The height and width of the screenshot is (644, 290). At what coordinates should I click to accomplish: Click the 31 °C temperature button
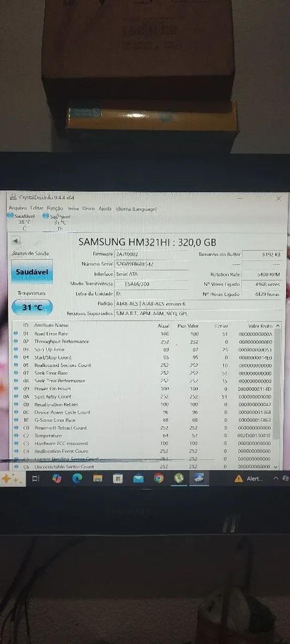32,307
